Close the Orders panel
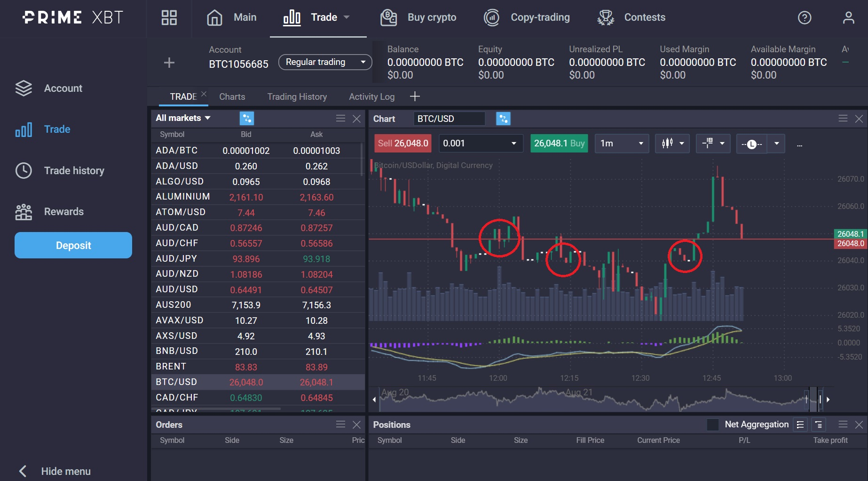The image size is (868, 481). point(356,425)
